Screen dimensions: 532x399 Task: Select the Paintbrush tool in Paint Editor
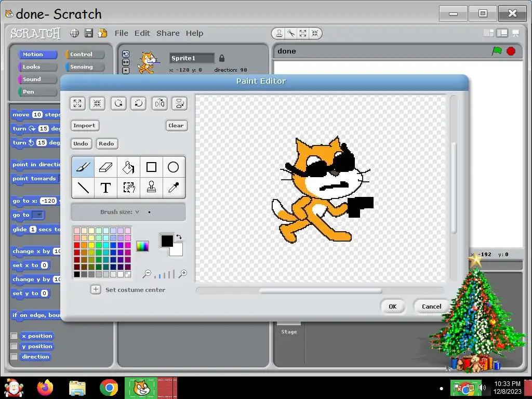click(x=83, y=167)
